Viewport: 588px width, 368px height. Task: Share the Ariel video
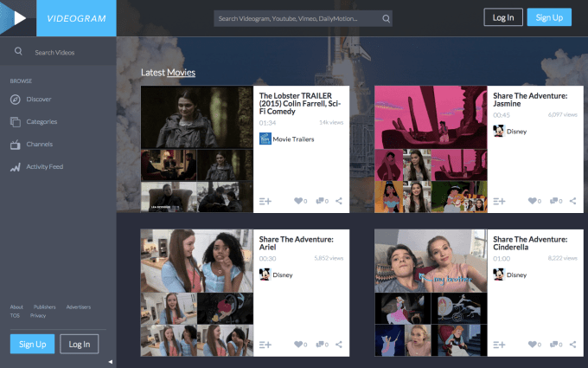point(339,345)
